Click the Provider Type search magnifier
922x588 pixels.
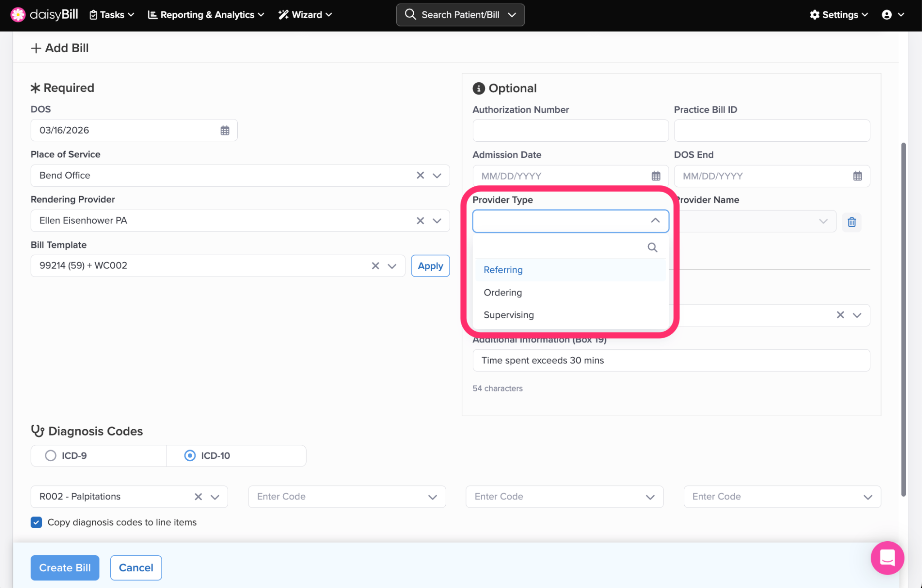652,247
